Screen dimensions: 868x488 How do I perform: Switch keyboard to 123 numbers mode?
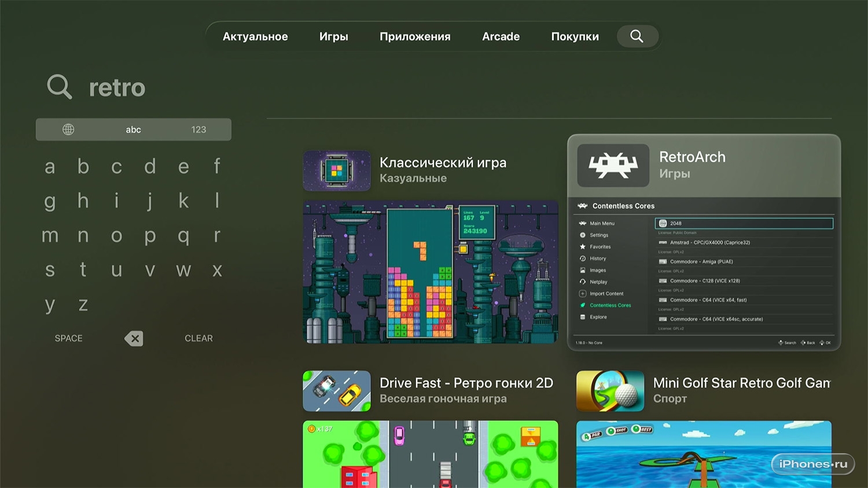(x=198, y=130)
